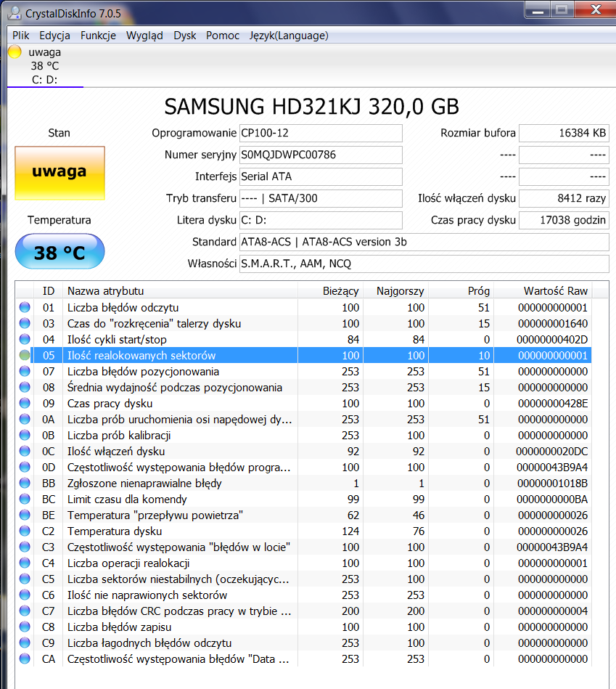Click the Rozmiar bufora field 16384 KB
The image size is (616, 689).
coord(564,133)
